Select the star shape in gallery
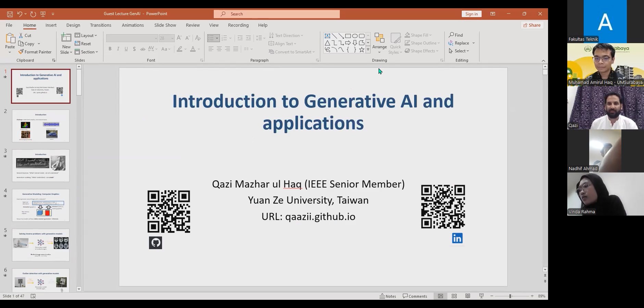 (x=362, y=50)
